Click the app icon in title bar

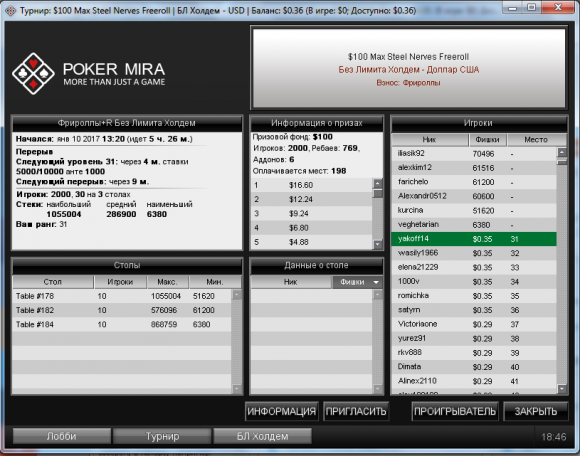tap(10, 10)
